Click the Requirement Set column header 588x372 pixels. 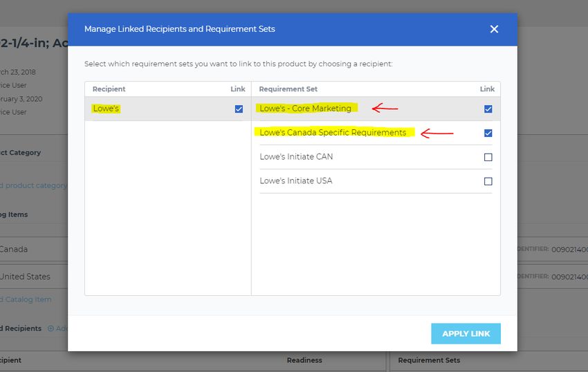pos(288,89)
